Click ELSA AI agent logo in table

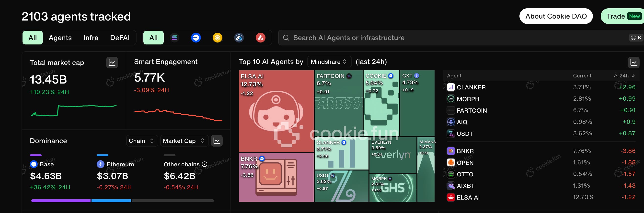450,197
